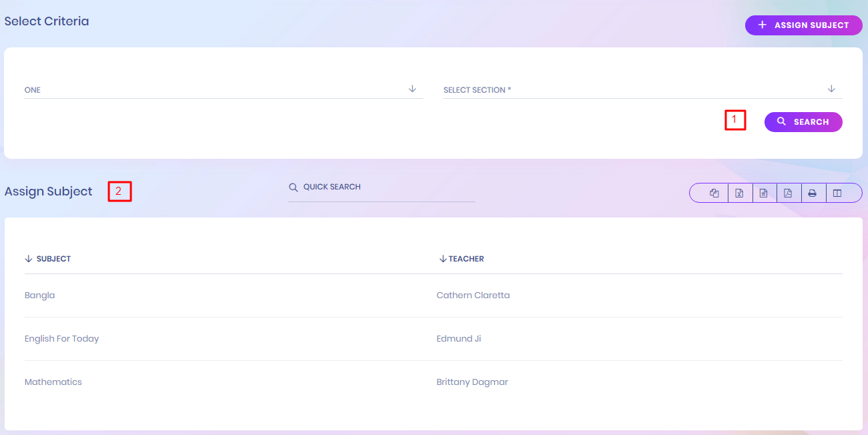
Task: Export table using the Excel icon
Action: point(739,193)
